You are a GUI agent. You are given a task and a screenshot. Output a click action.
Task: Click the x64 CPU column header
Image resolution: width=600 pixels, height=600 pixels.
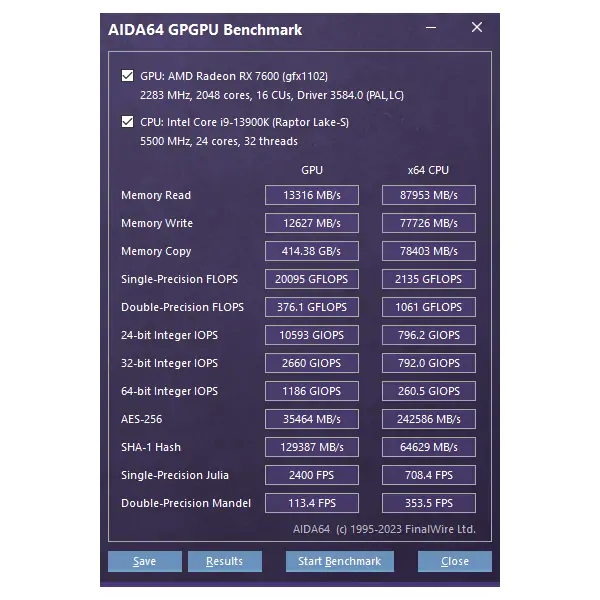tap(428, 170)
